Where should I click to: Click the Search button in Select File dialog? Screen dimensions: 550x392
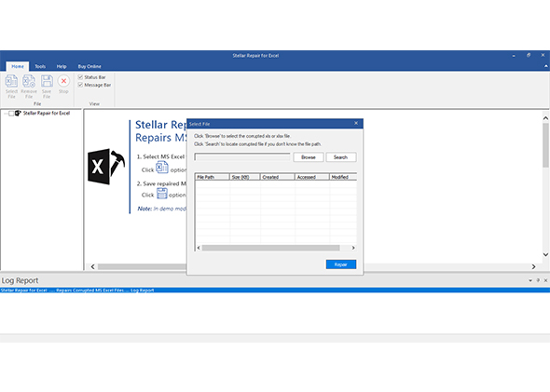coord(340,157)
